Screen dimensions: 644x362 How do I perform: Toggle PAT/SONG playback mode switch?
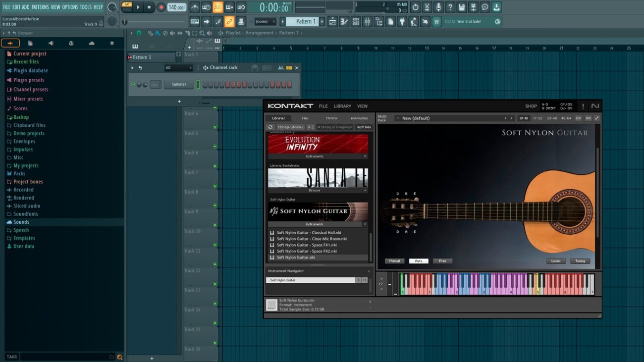[x=127, y=7]
